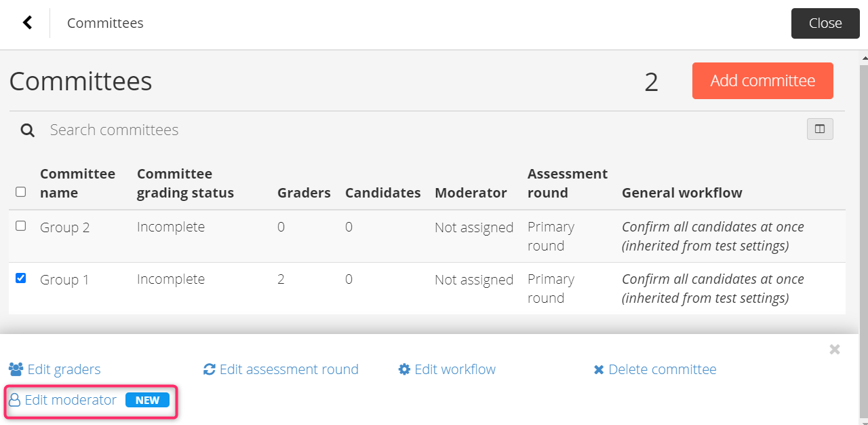
Task: Click the Delete committee cross icon
Action: click(599, 370)
